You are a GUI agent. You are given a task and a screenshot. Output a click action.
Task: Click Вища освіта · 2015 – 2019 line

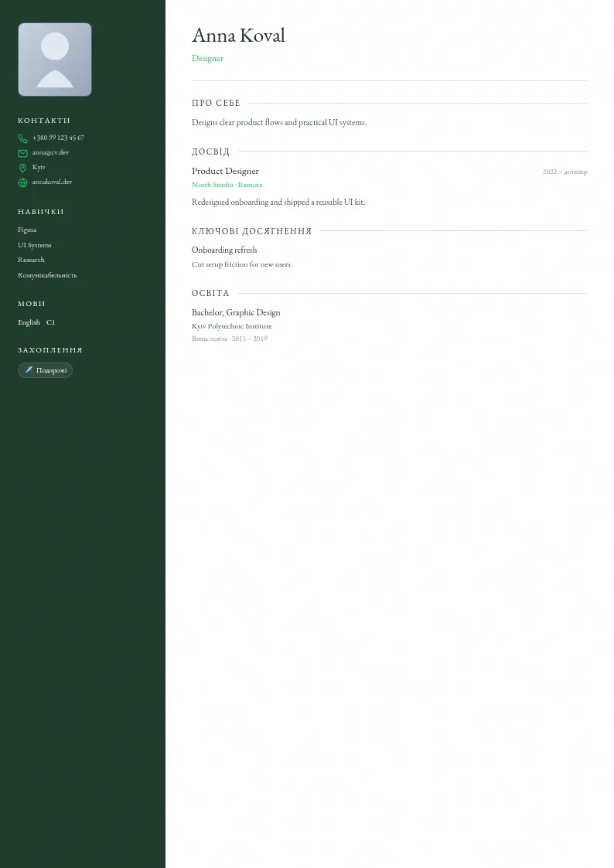pyautogui.click(x=229, y=339)
